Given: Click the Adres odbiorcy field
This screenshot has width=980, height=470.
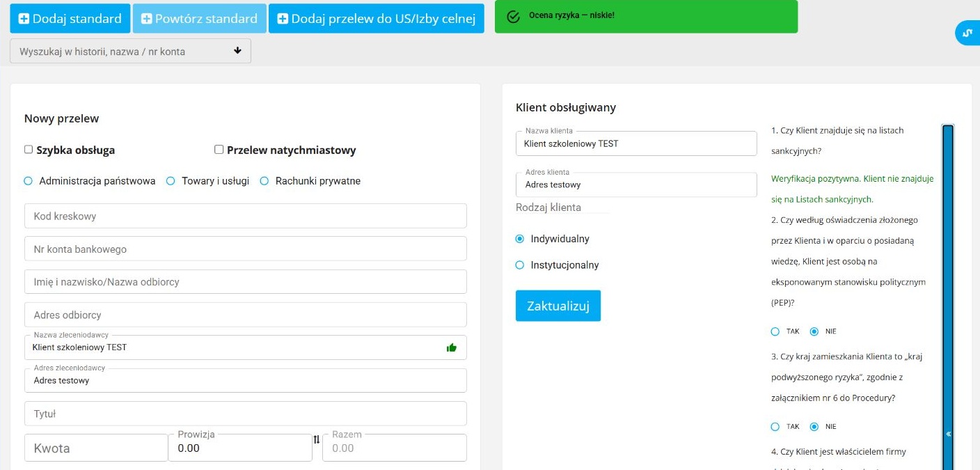Looking at the screenshot, I should tap(245, 315).
